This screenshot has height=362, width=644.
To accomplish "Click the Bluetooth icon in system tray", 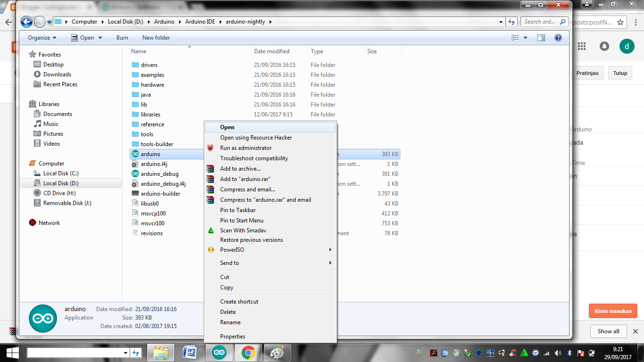I will [570, 353].
